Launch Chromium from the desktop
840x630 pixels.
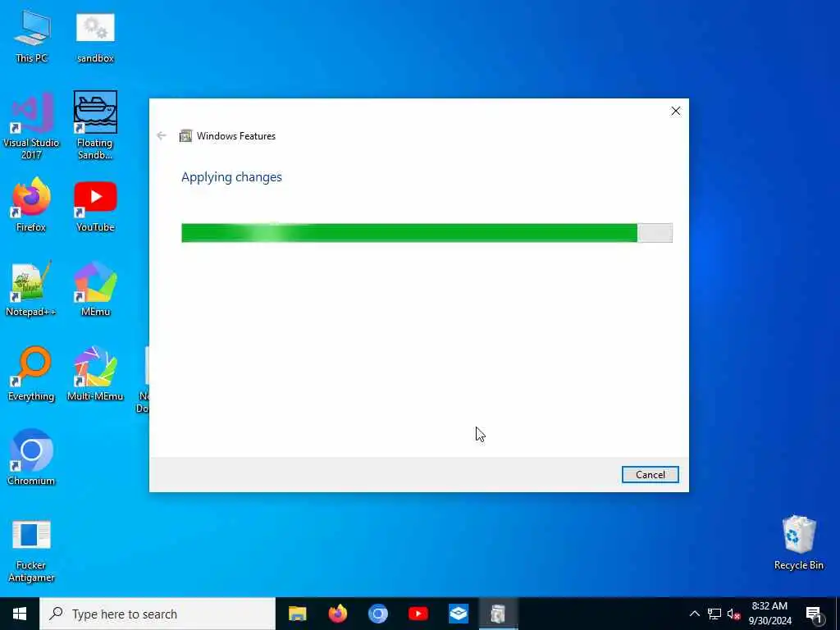[x=31, y=458]
